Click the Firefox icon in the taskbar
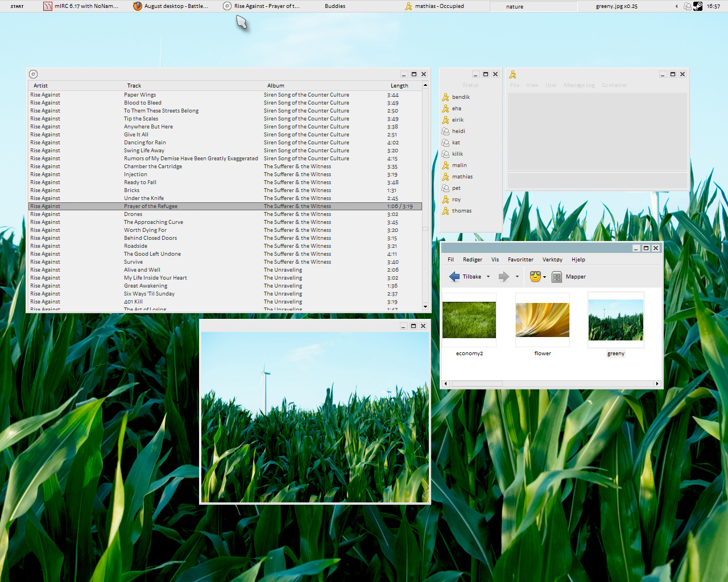The height and width of the screenshot is (582, 728). pos(137,6)
